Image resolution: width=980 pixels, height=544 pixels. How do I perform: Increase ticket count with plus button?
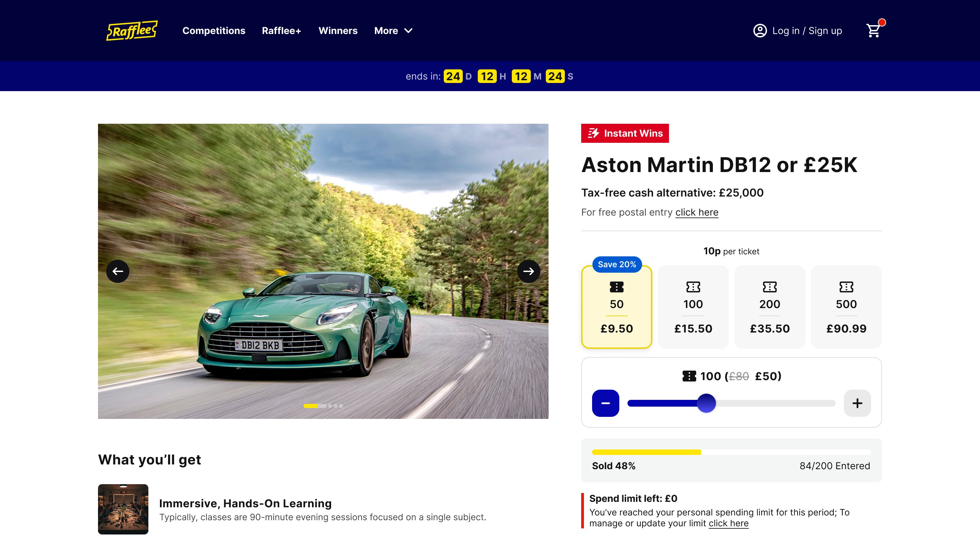pyautogui.click(x=857, y=403)
